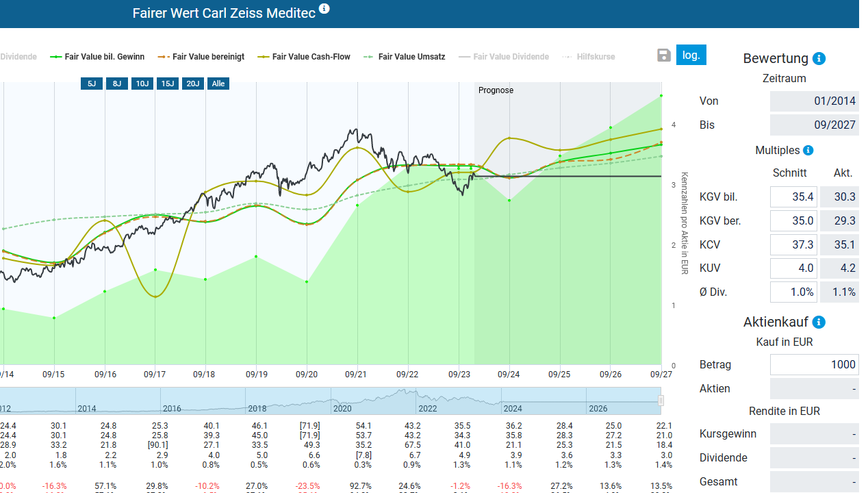The image size is (868, 493).
Task: Click the Akt. column header
Action: click(x=843, y=173)
